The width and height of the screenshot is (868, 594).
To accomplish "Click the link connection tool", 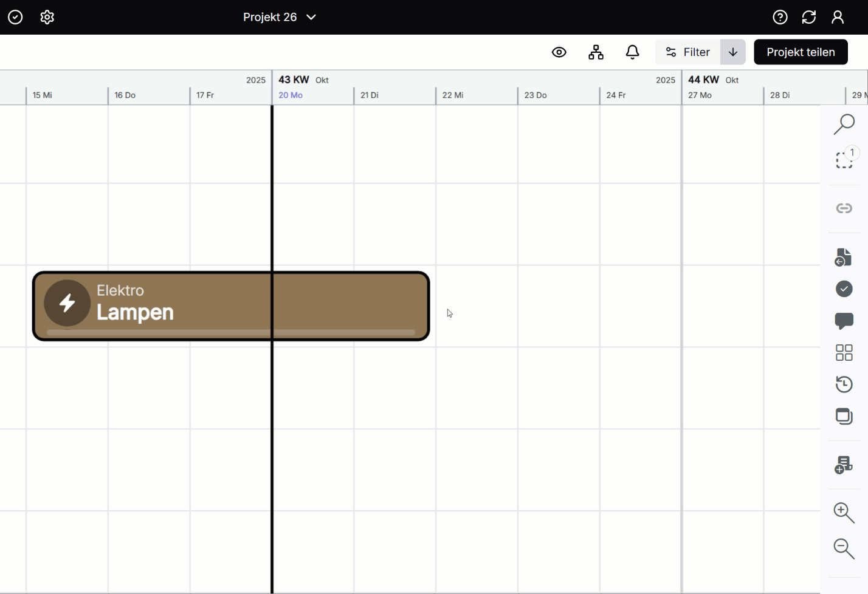I will [844, 208].
